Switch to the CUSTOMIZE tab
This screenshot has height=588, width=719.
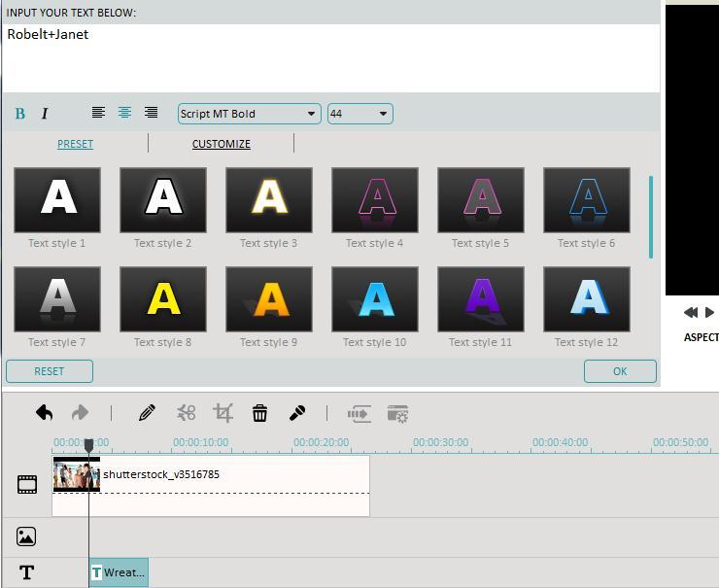tap(221, 144)
